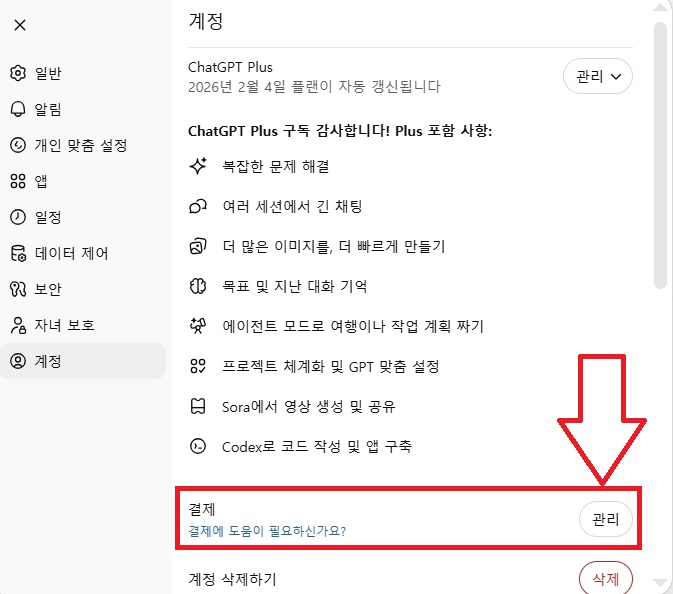The width and height of the screenshot is (673, 594).
Task: Close the settings dialog with the X icon
Action: [x=20, y=25]
